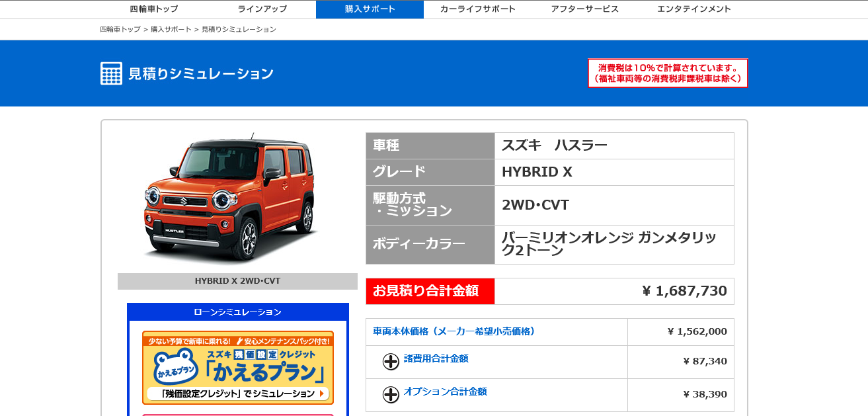Click the 車両本体価格（メーカー希望小売価格） link
This screenshot has height=416, width=868.
click(x=454, y=331)
